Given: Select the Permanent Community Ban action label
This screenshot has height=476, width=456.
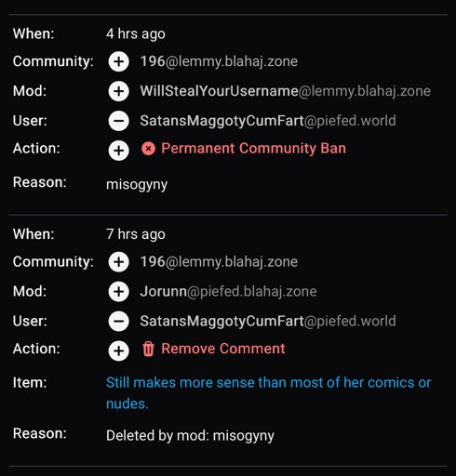Looking at the screenshot, I should [253, 149].
